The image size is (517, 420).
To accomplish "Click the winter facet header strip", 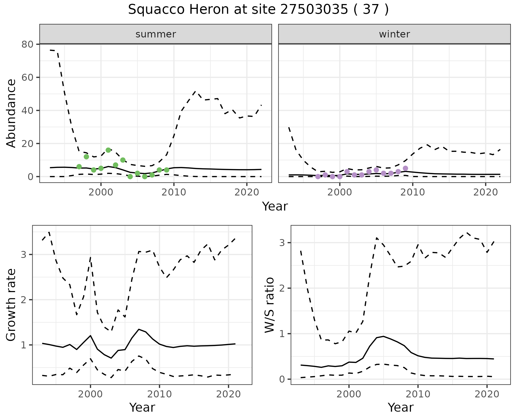I will (x=394, y=34).
